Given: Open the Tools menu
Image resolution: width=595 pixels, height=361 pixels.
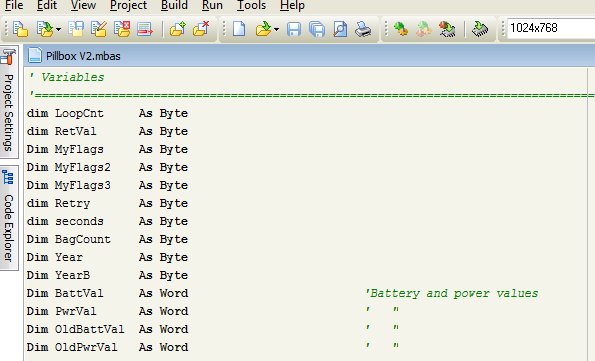Looking at the screenshot, I should (x=251, y=6).
